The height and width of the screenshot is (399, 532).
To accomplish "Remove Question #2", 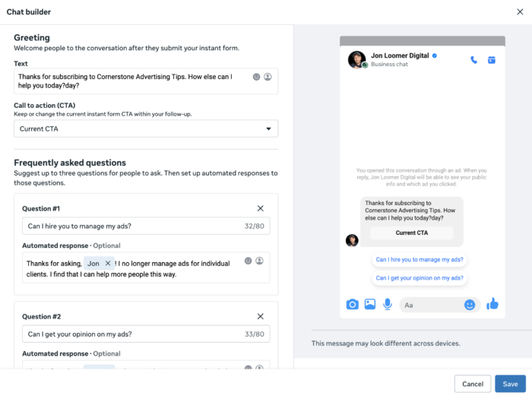I will pyautogui.click(x=260, y=316).
